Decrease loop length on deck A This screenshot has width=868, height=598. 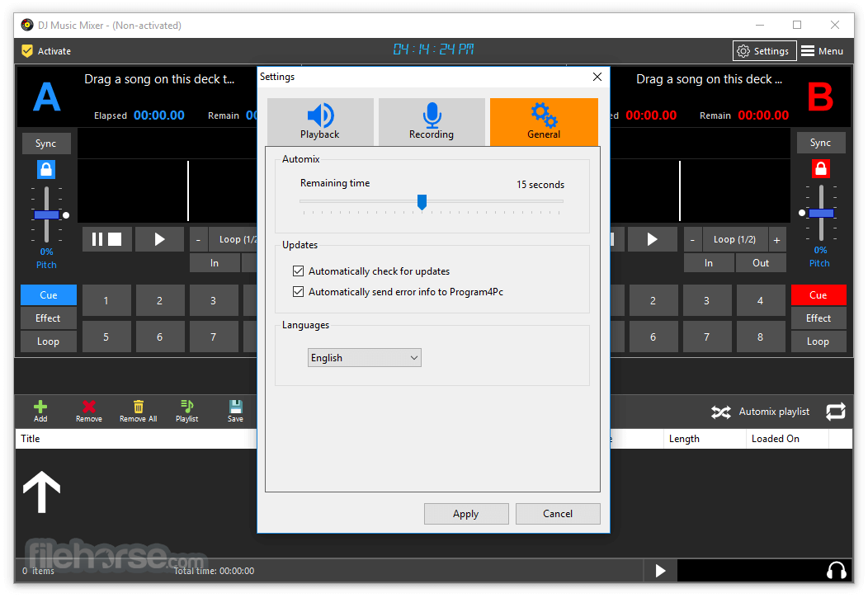coord(199,239)
